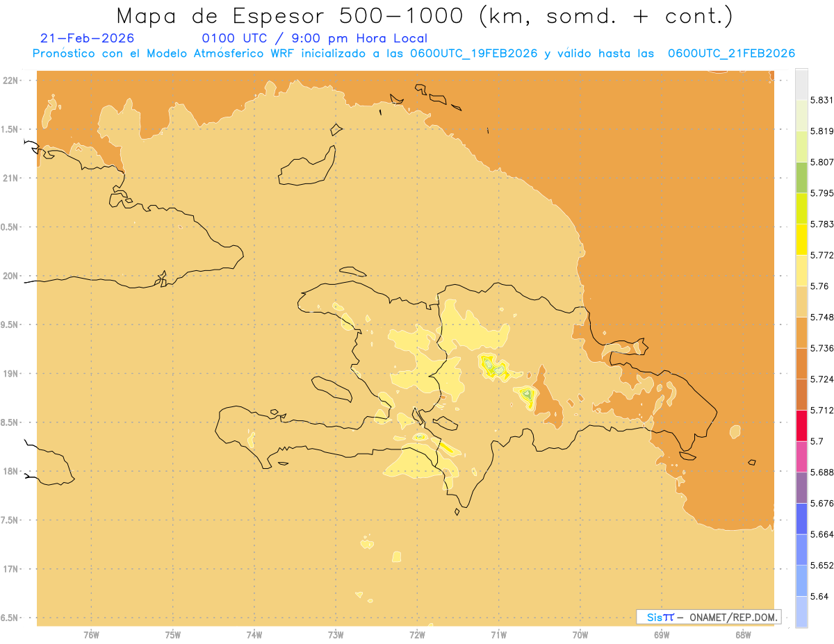Click the 17N latitude axis label
Image resolution: width=834 pixels, height=644 pixels.
coord(11,569)
